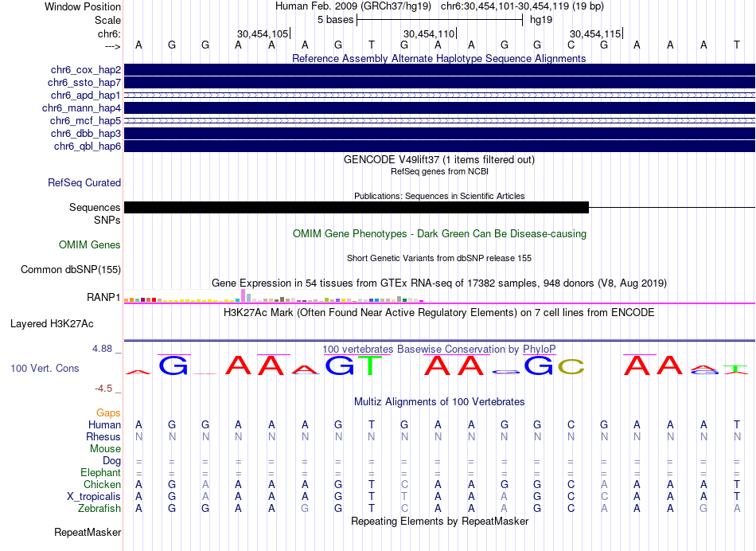Click the green T letter in conservation logo
Viewport: 756px width, 551px height.
[370, 365]
